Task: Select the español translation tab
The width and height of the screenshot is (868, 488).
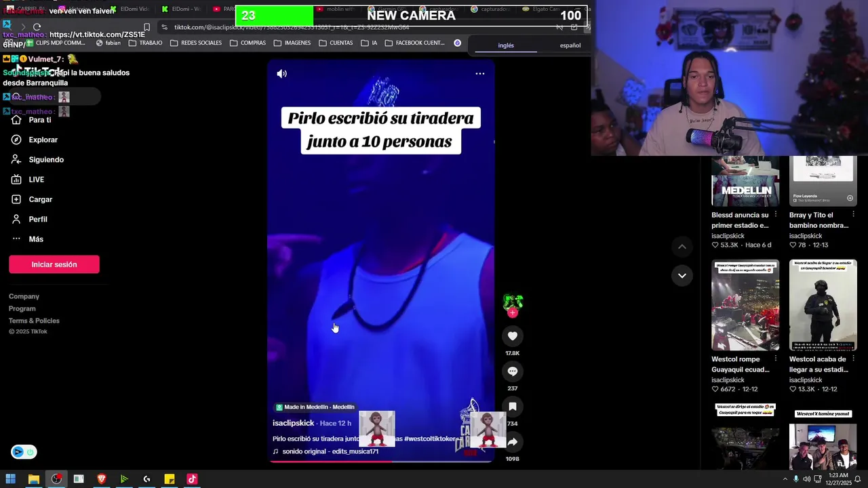Action: 570,45
